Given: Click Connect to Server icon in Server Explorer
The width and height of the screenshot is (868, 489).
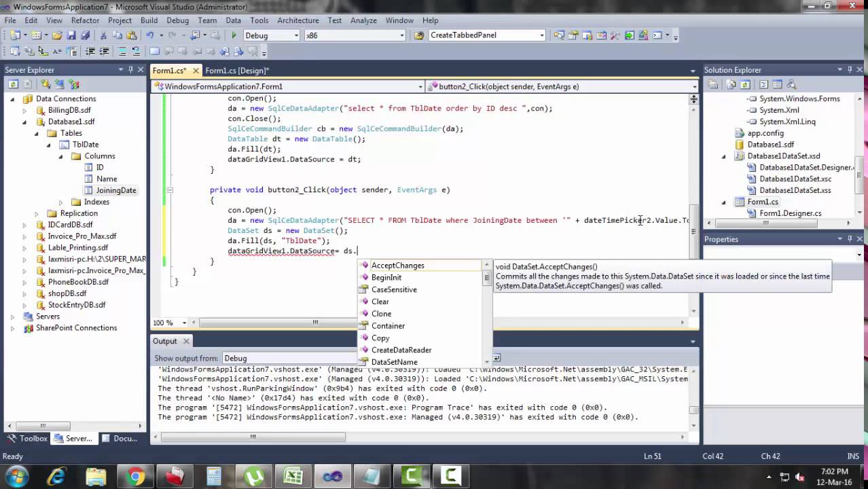Looking at the screenshot, I should [60, 84].
